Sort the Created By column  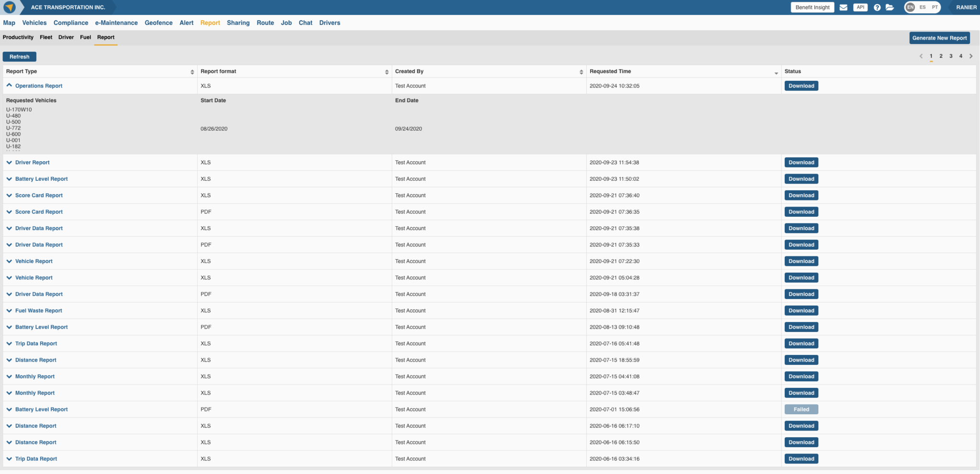click(582, 71)
